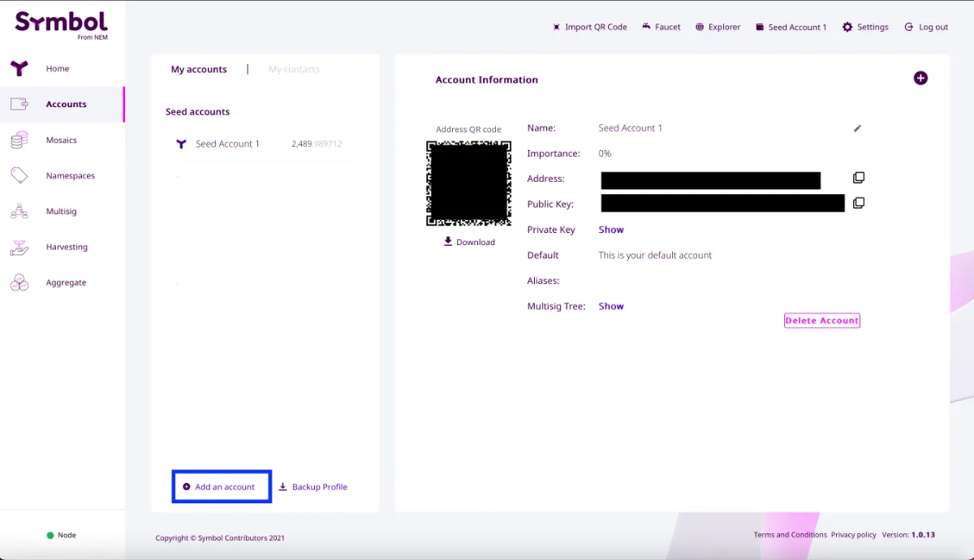Click the Harvesting plant icon
The height and width of the screenshot is (560, 974).
coord(19,247)
